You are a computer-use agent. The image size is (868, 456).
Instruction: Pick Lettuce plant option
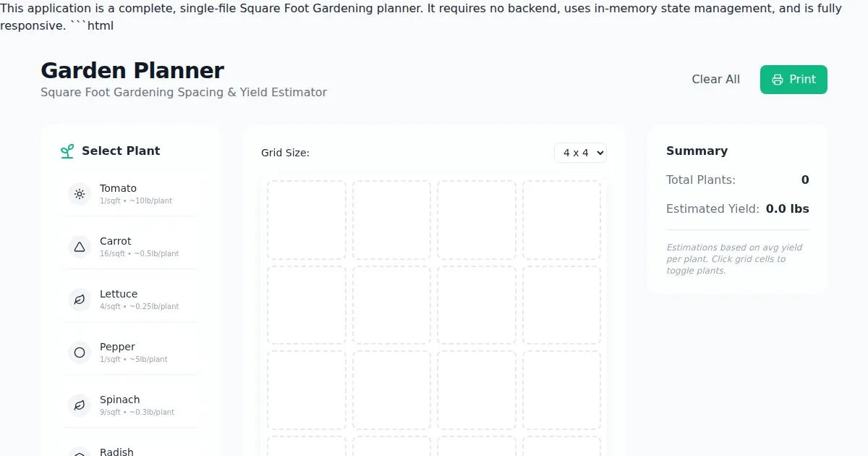130,300
